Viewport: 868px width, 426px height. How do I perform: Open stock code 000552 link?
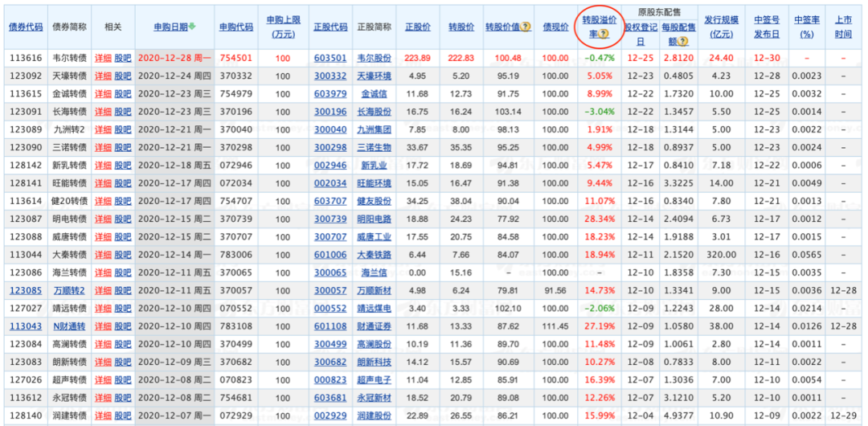330,309
